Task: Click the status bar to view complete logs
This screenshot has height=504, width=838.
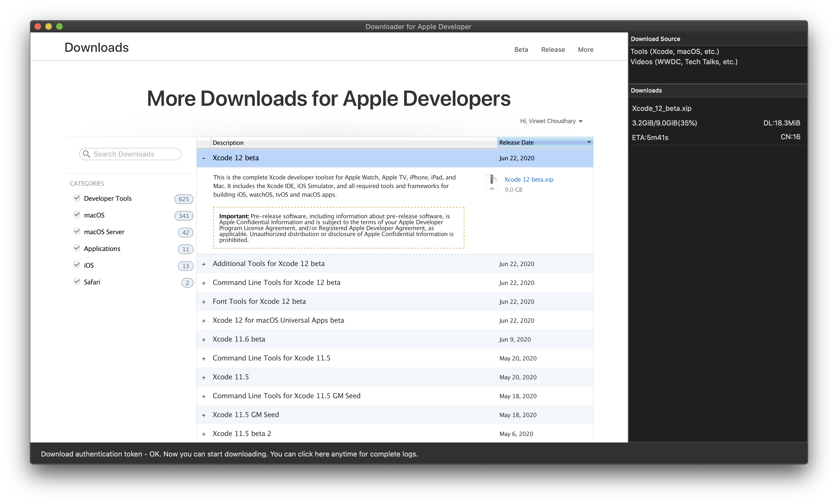Action: pos(229,454)
